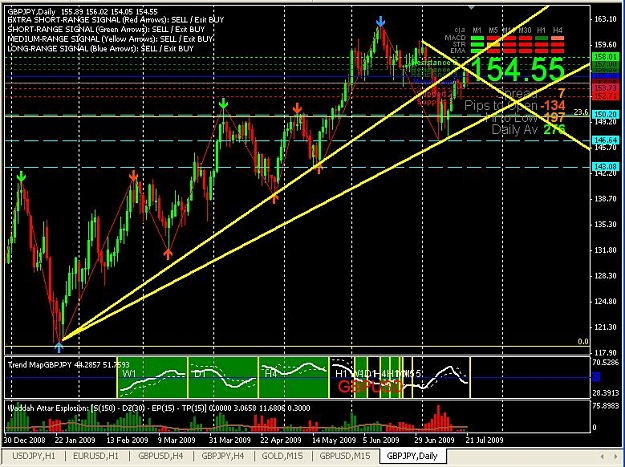Screen dimensions: 625x467
Task: Select the GBPUSD,H4 chart tab
Action: [161, 456]
